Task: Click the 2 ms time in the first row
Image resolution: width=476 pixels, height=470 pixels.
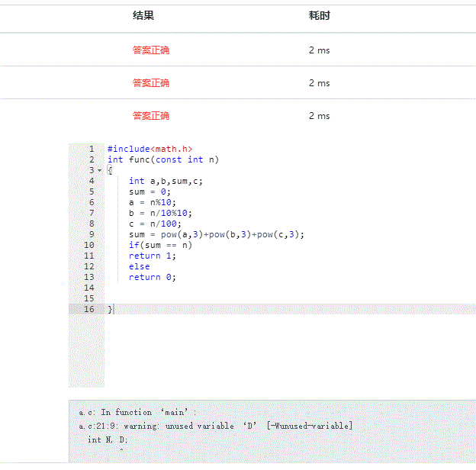Action: [x=319, y=50]
